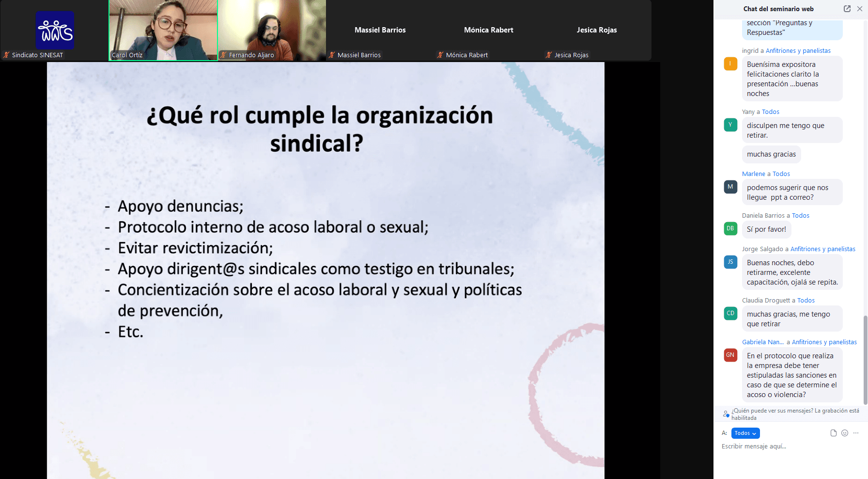Pop out the seminar chat window

[x=847, y=9]
